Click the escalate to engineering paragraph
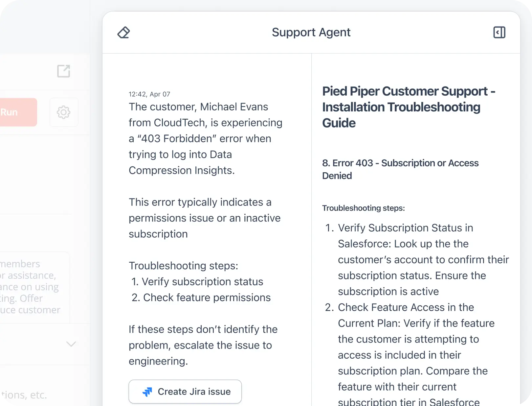This screenshot has height=406, width=532. coord(203,345)
